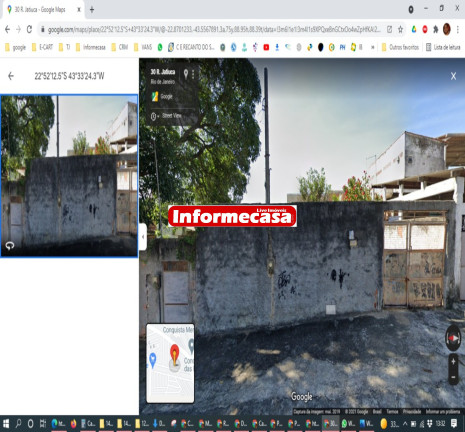
Task: Open the Chrome three-dot menu
Action: point(458,29)
